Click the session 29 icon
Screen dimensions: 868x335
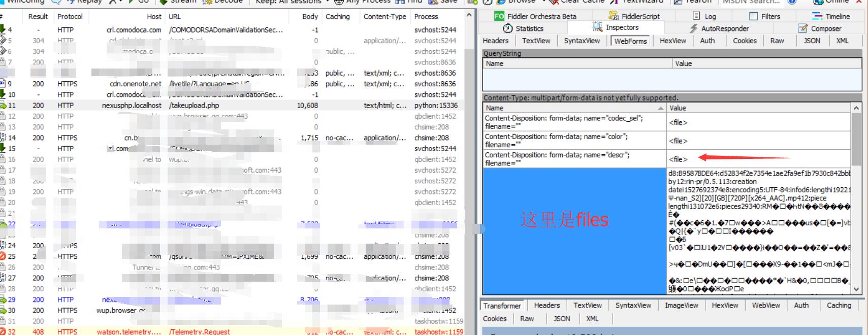click(3, 299)
